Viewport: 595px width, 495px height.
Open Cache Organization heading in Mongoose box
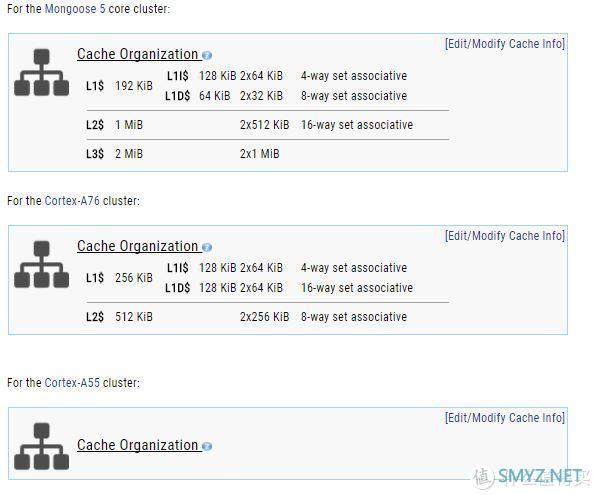click(138, 54)
